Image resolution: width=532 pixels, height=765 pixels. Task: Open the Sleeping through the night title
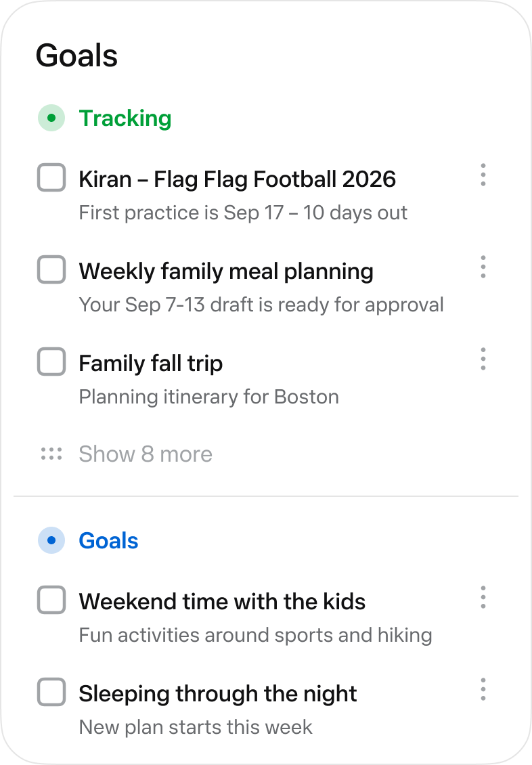pyautogui.click(x=218, y=694)
